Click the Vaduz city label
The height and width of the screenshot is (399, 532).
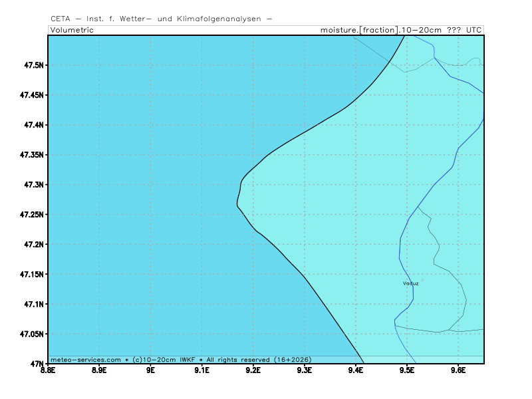[x=410, y=283]
